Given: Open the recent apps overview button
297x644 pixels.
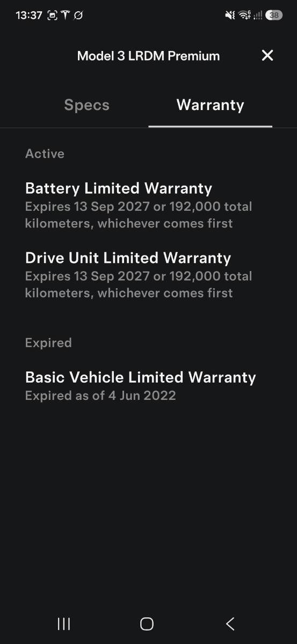Looking at the screenshot, I should 64,623.
